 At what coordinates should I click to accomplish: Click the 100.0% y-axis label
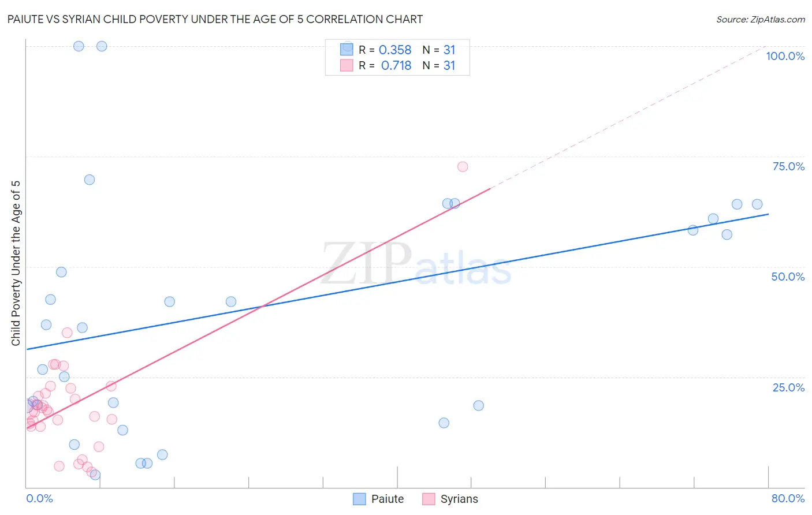785,56
